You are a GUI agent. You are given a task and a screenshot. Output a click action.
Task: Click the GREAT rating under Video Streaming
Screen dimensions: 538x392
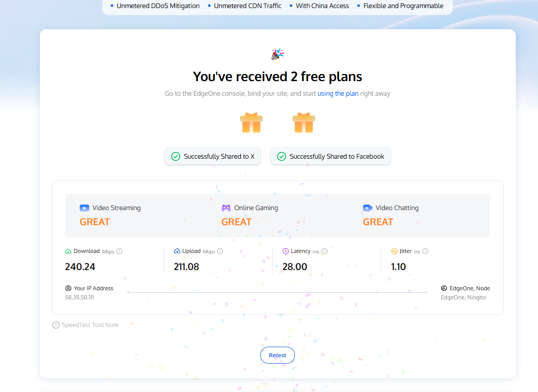tap(95, 222)
